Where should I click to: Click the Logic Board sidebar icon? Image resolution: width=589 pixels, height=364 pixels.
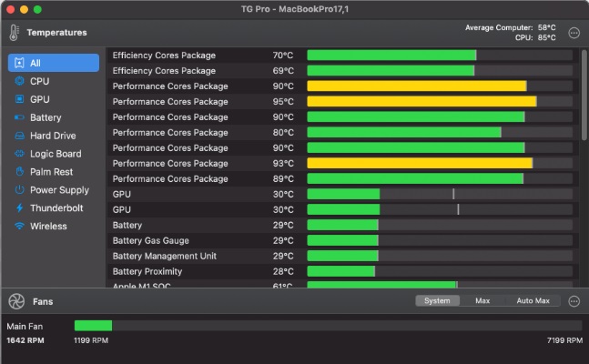coord(19,154)
